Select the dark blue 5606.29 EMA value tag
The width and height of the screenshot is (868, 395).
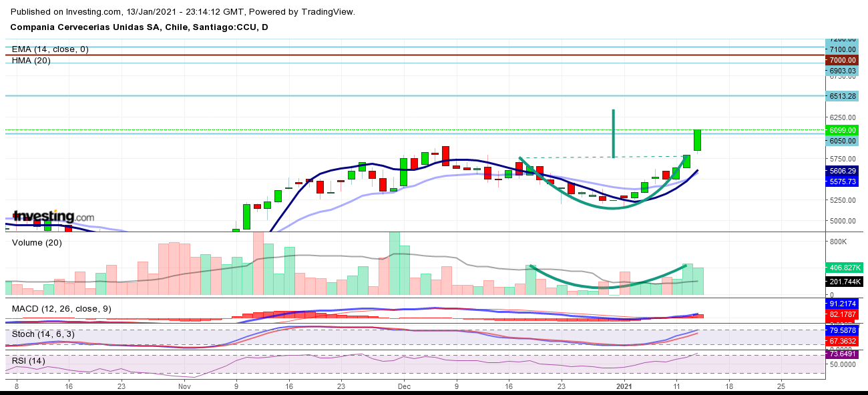point(843,171)
